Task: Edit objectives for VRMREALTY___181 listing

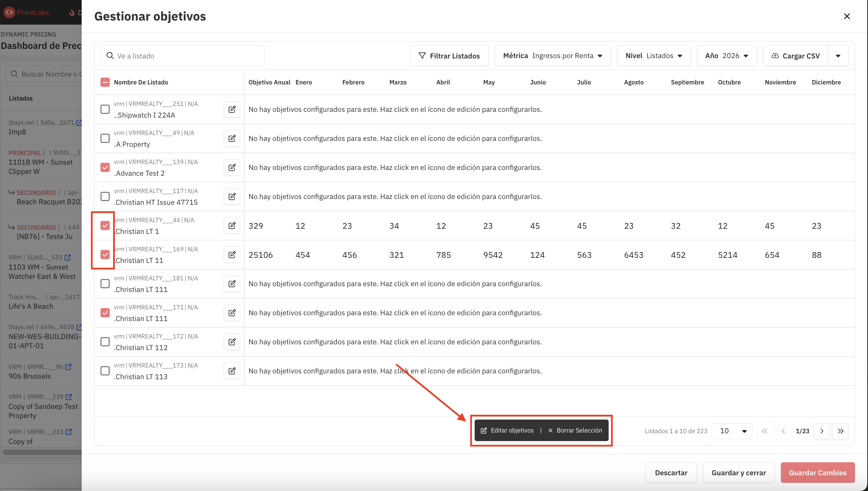Action: coord(232,284)
